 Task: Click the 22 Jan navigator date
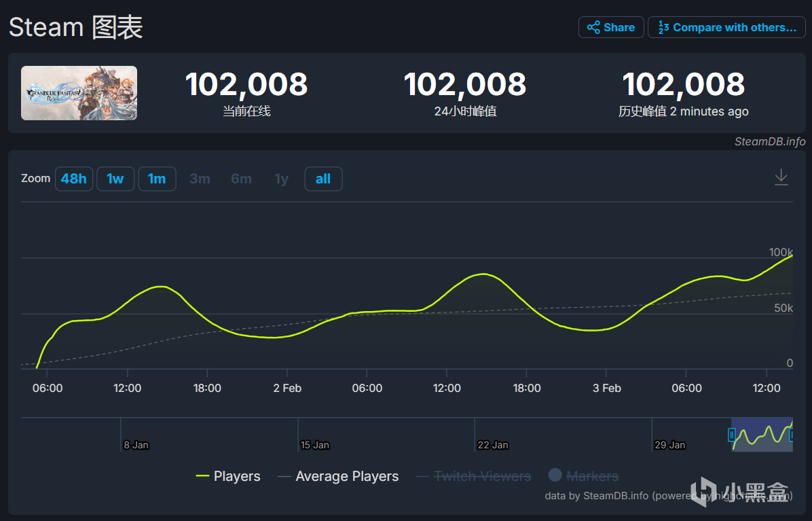pos(493,445)
